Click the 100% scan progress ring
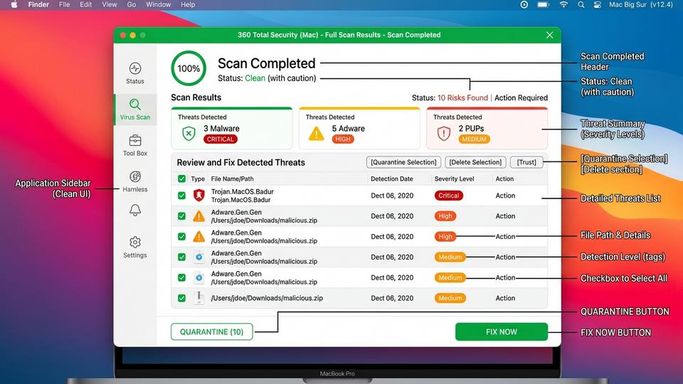 pyautogui.click(x=189, y=68)
